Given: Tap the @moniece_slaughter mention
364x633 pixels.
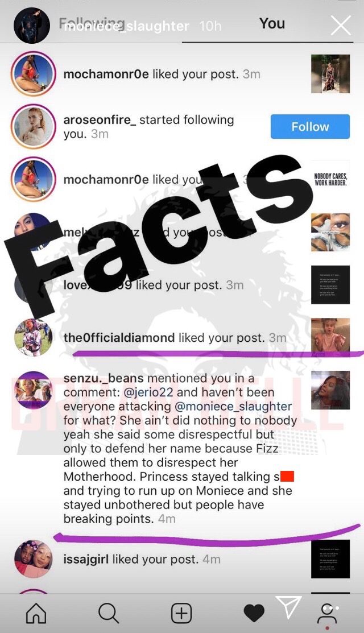Looking at the screenshot, I should pyautogui.click(x=233, y=406).
